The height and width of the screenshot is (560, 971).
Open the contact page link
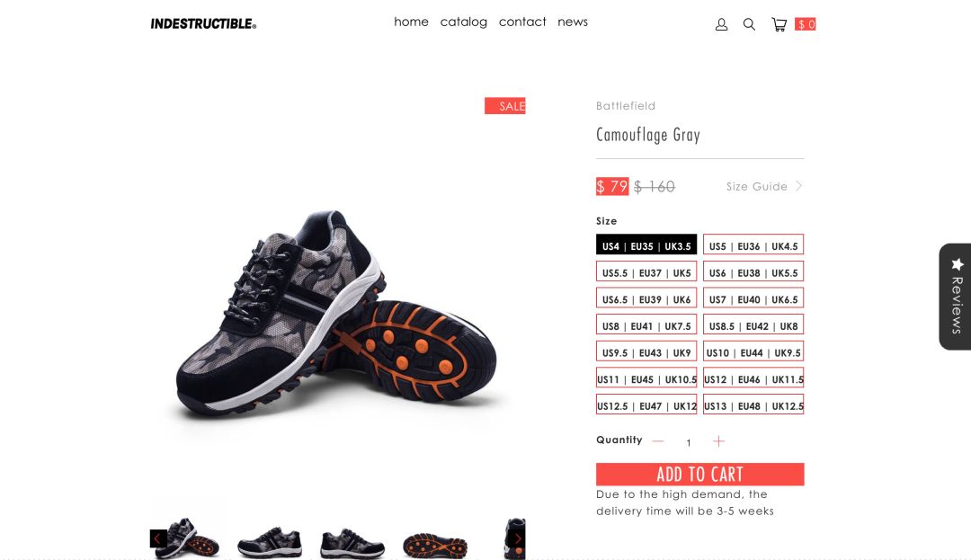[x=522, y=22]
